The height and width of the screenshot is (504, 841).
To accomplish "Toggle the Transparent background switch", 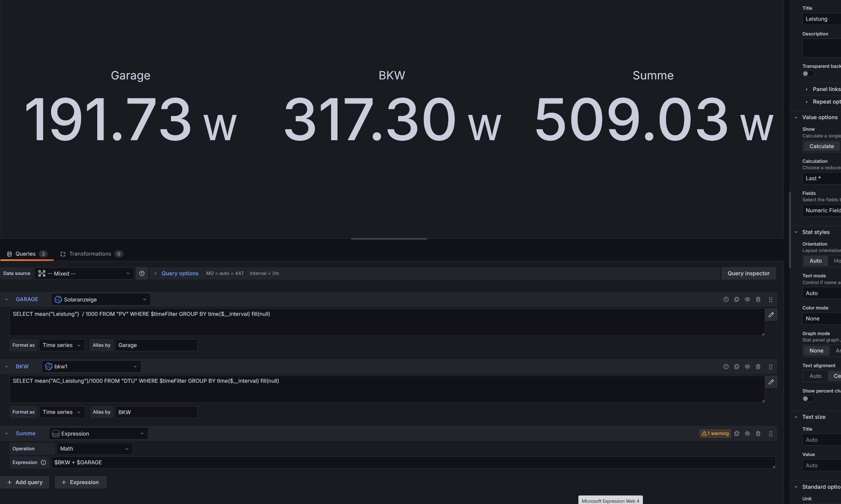I will click(x=808, y=74).
